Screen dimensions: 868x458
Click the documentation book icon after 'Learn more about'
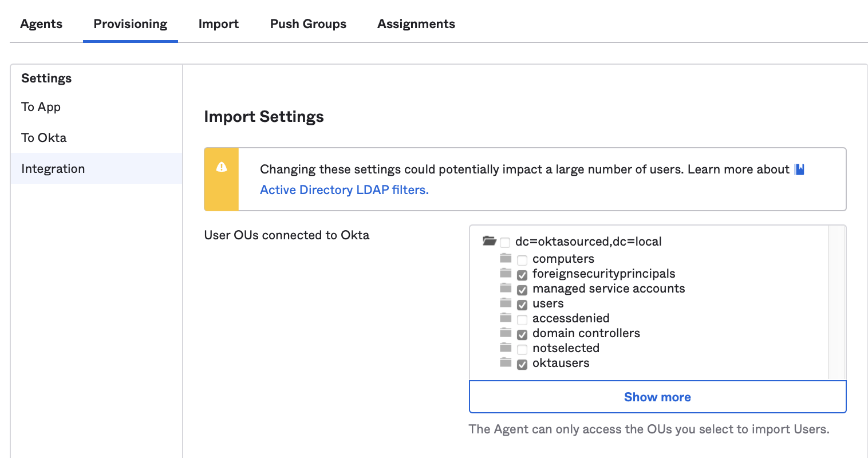[x=799, y=169]
